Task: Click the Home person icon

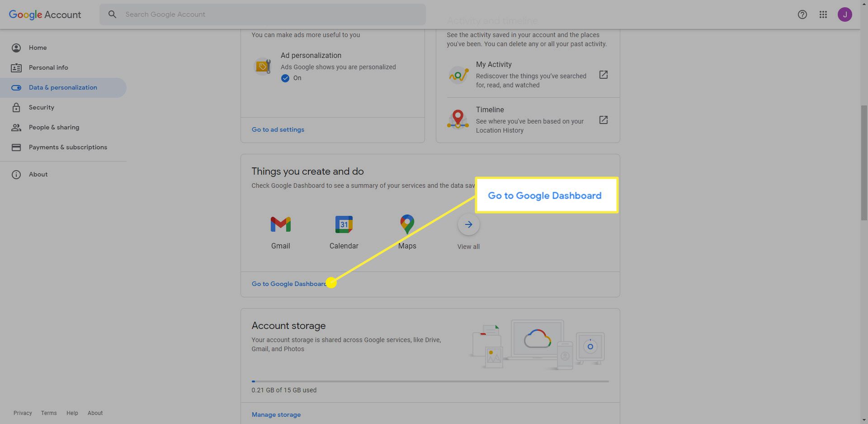Action: tap(16, 48)
